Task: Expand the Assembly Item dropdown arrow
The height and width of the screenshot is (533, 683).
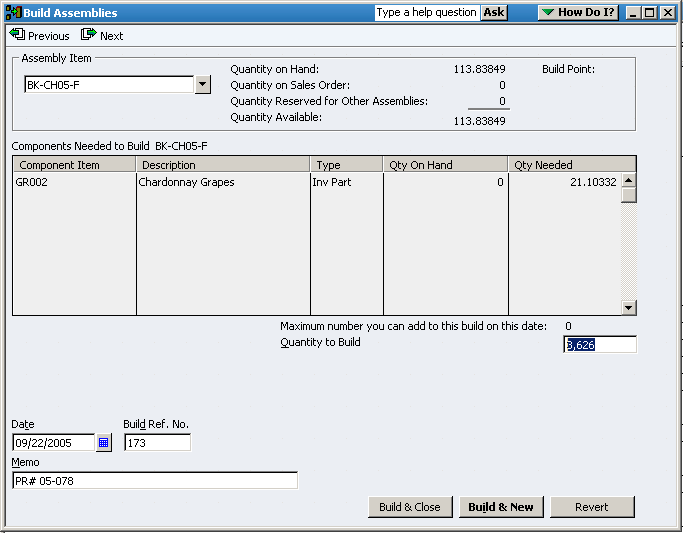Action: point(203,85)
